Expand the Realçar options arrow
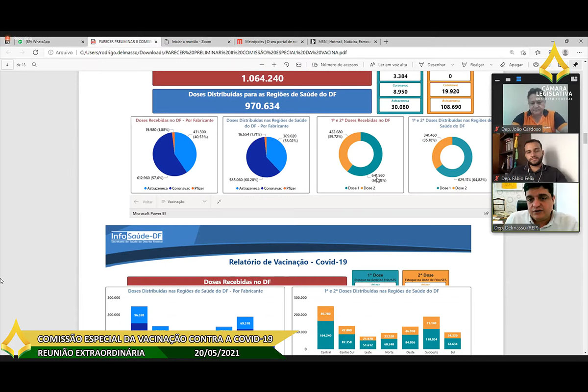Image resolution: width=588 pixels, height=392 pixels. 490,65
